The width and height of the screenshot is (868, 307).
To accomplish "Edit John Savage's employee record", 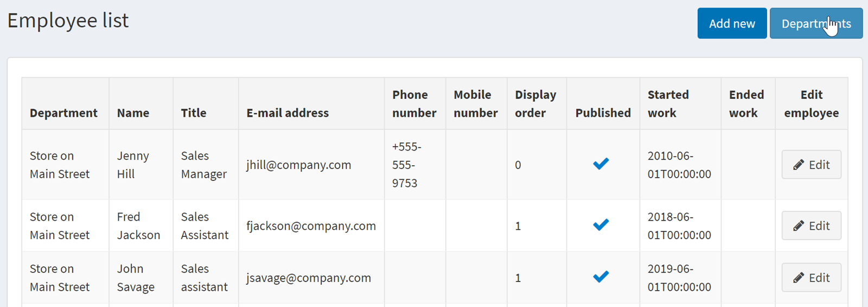I will point(812,278).
